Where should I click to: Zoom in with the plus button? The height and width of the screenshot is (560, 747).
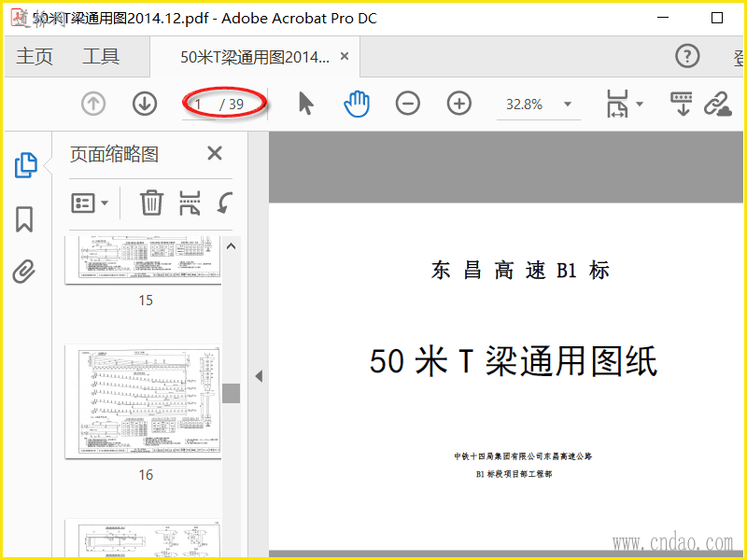point(459,104)
